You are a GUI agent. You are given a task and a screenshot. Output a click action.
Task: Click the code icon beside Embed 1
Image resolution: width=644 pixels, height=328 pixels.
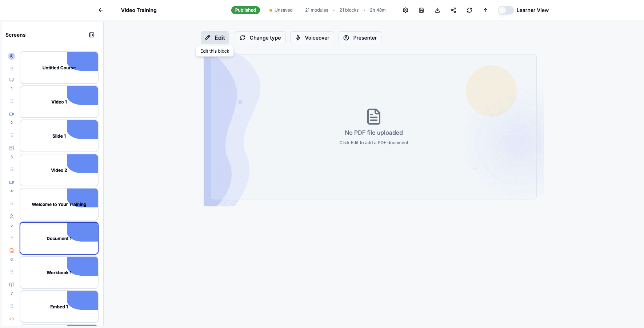point(11,319)
